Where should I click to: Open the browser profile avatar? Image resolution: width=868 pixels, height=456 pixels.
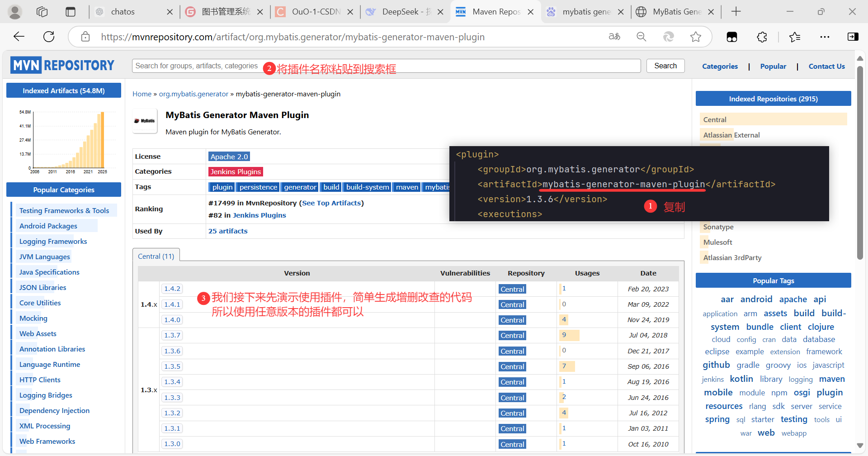click(15, 12)
